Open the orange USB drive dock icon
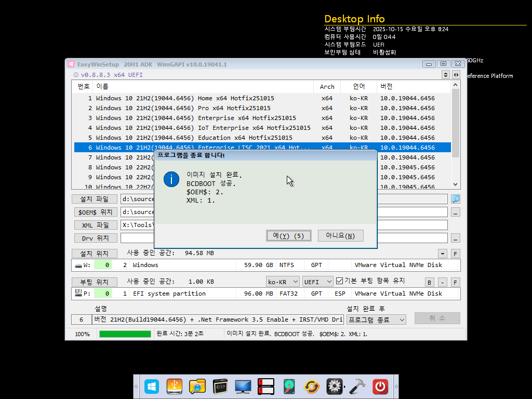 pos(175,387)
